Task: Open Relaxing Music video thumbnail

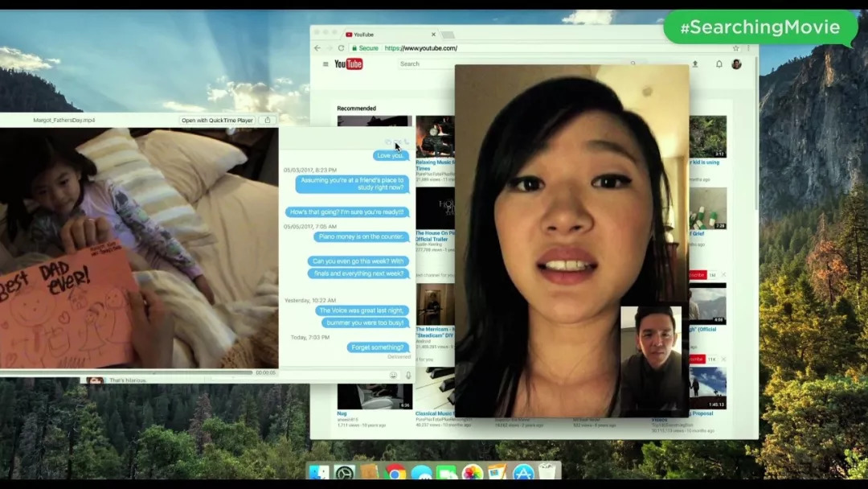Action: (x=435, y=137)
